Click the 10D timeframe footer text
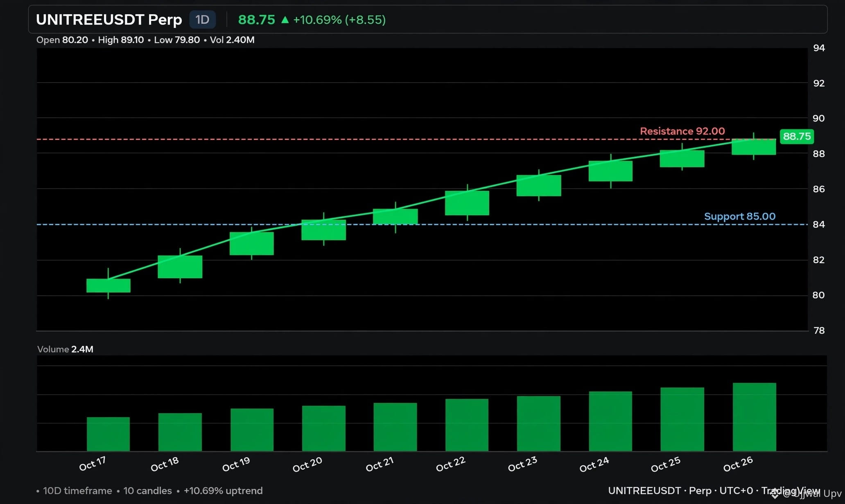Viewport: 845px width, 504px height. tap(77, 491)
